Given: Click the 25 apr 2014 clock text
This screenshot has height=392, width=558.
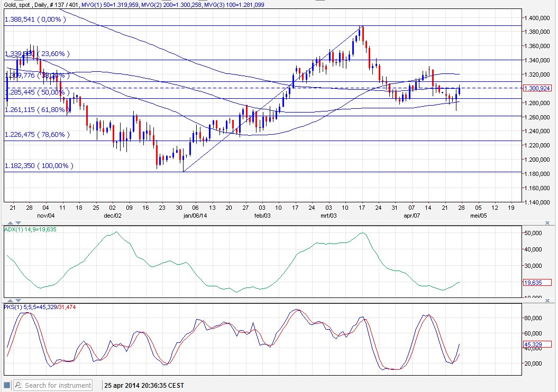Looking at the screenshot, I should [144, 385].
